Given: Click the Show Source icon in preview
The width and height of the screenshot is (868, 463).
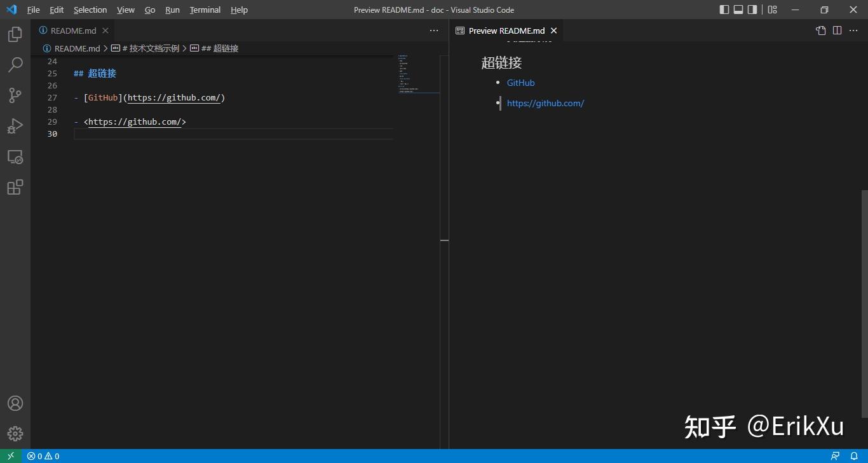Looking at the screenshot, I should click(821, 31).
